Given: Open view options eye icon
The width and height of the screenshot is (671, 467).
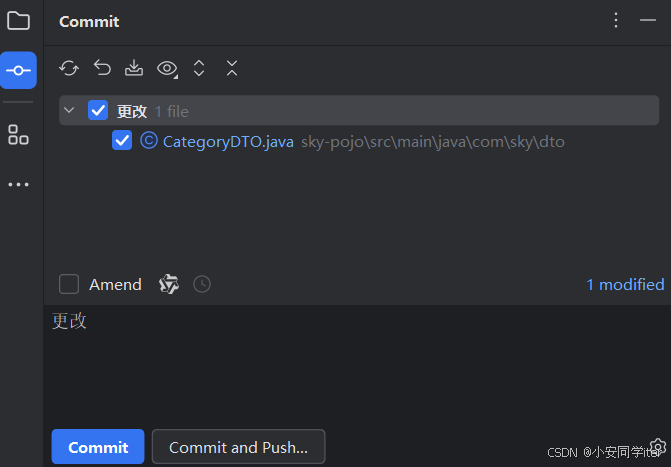Looking at the screenshot, I should [167, 68].
